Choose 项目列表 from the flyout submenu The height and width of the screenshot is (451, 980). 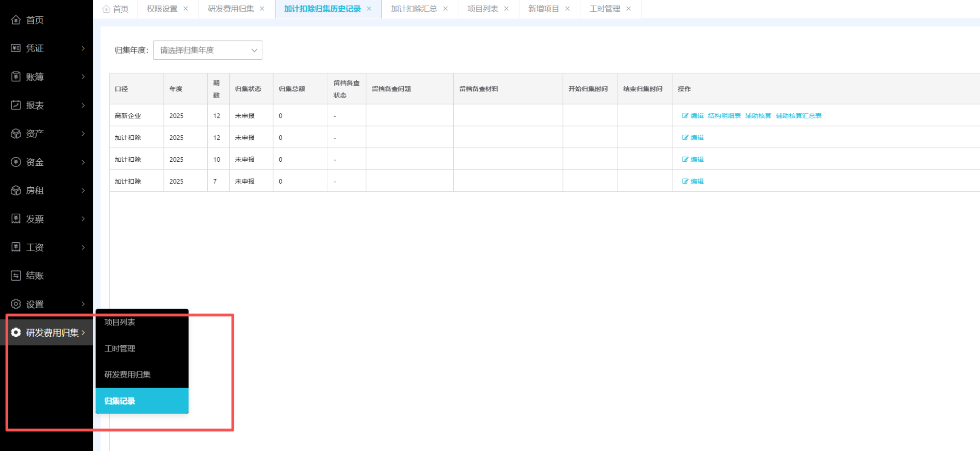click(x=120, y=322)
